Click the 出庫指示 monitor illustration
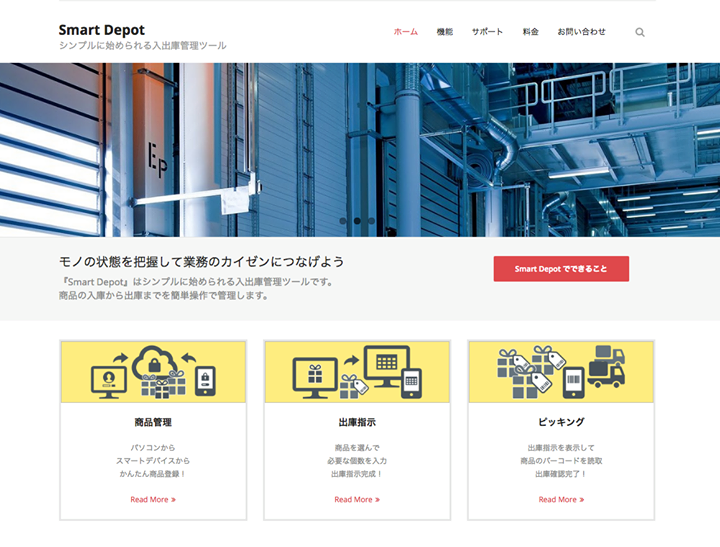Screen dimensions: 720x547 pyautogui.click(x=357, y=372)
